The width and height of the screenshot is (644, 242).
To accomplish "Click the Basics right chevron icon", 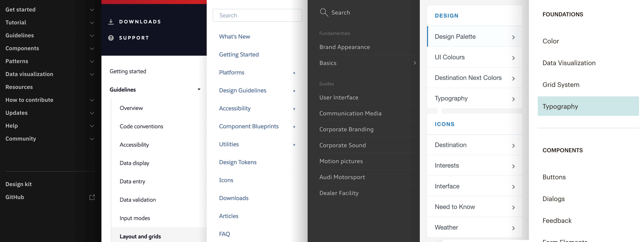I will click(x=415, y=63).
